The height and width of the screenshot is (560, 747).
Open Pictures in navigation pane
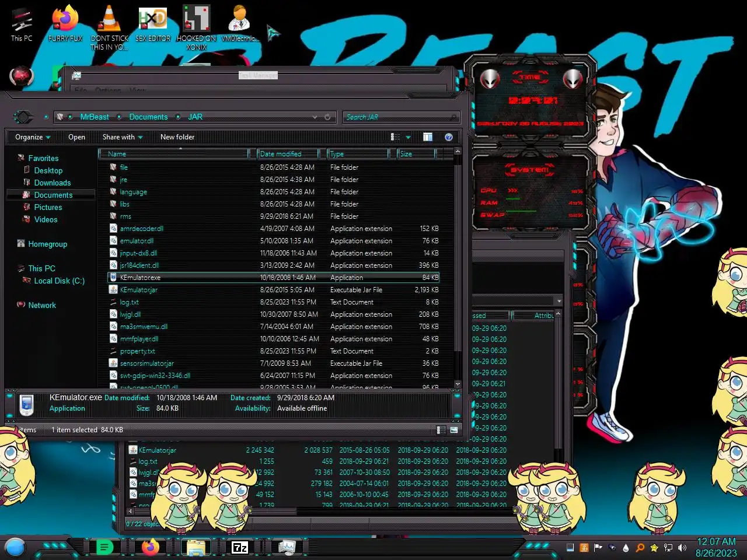point(48,207)
